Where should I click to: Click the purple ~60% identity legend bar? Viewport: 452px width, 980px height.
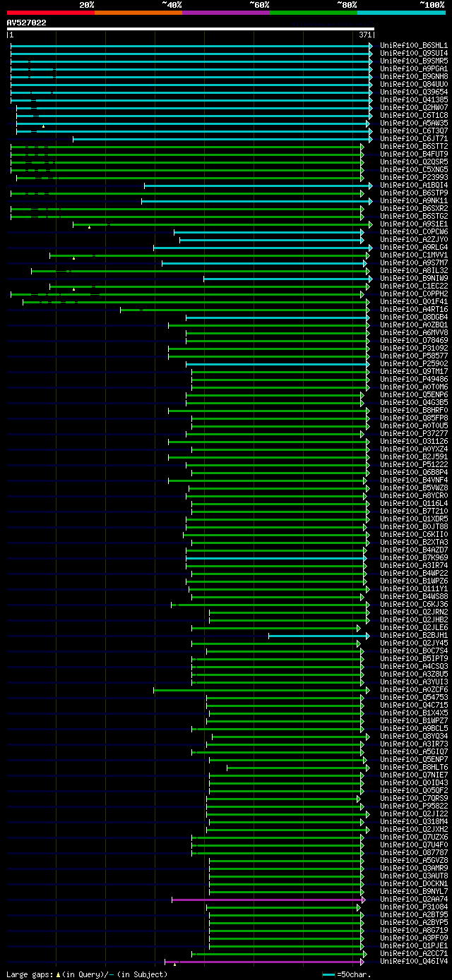click(225, 13)
